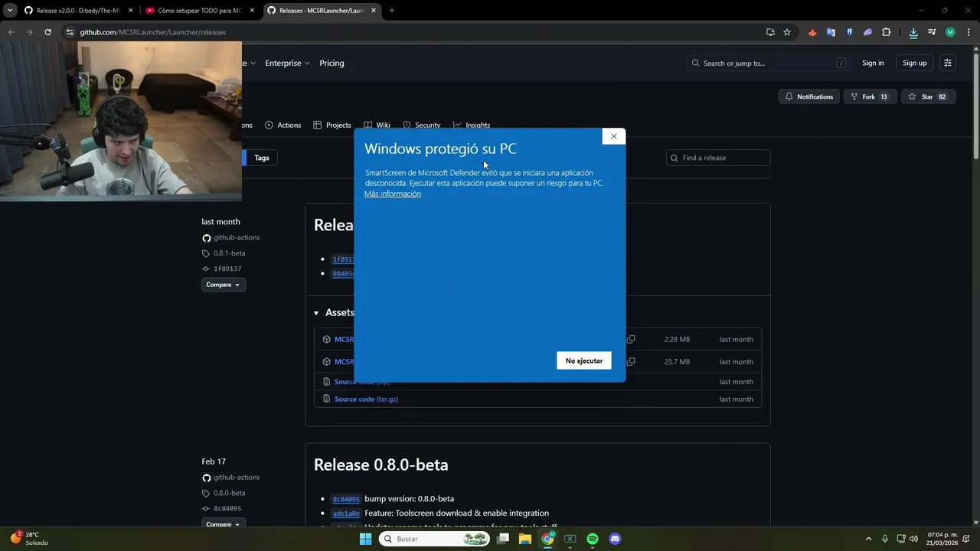This screenshot has height=551, width=980.
Task: Open the Security repository tab
Action: pos(422,125)
